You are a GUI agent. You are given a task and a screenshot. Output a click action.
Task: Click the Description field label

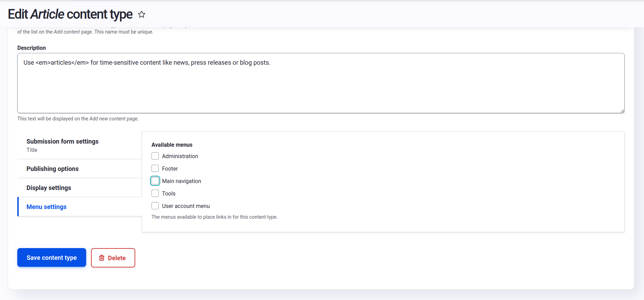point(31,48)
